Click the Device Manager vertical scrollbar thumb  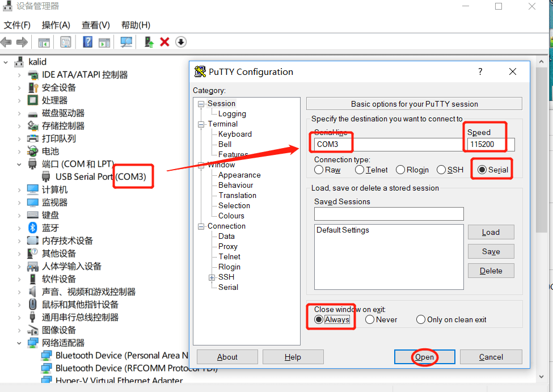point(541,150)
